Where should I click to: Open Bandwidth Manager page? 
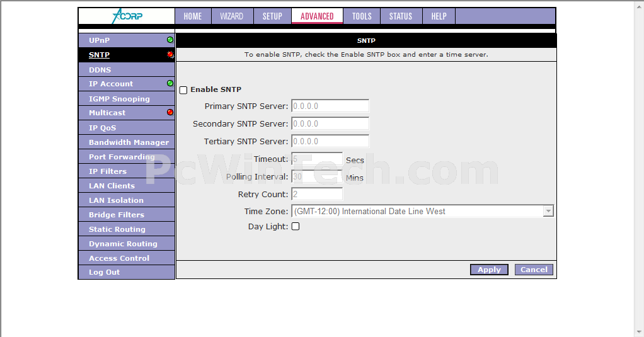pyautogui.click(x=127, y=142)
